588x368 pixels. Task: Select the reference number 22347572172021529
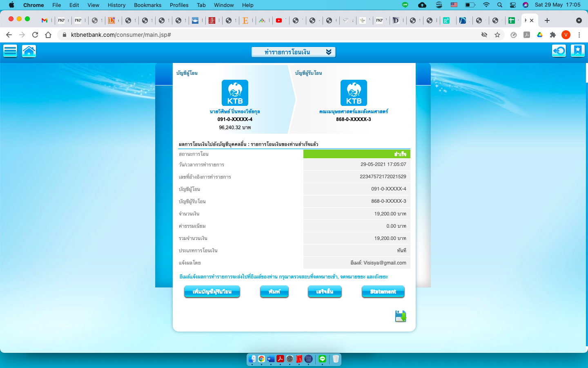coord(383,177)
